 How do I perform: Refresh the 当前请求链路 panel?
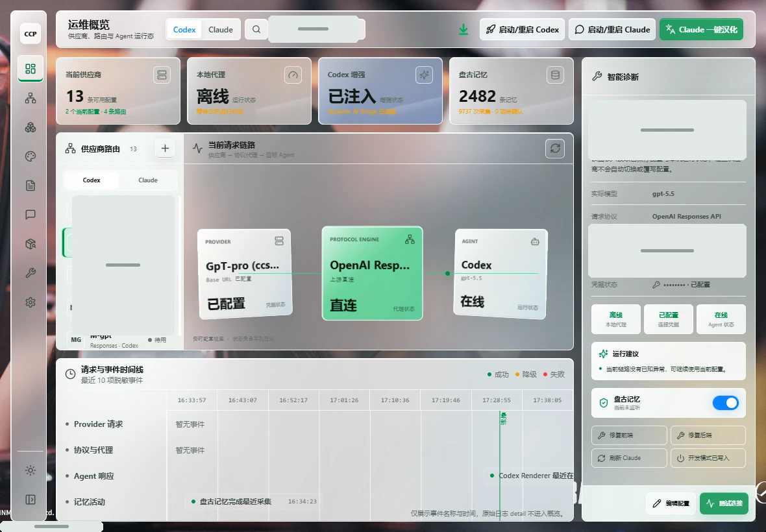555,149
